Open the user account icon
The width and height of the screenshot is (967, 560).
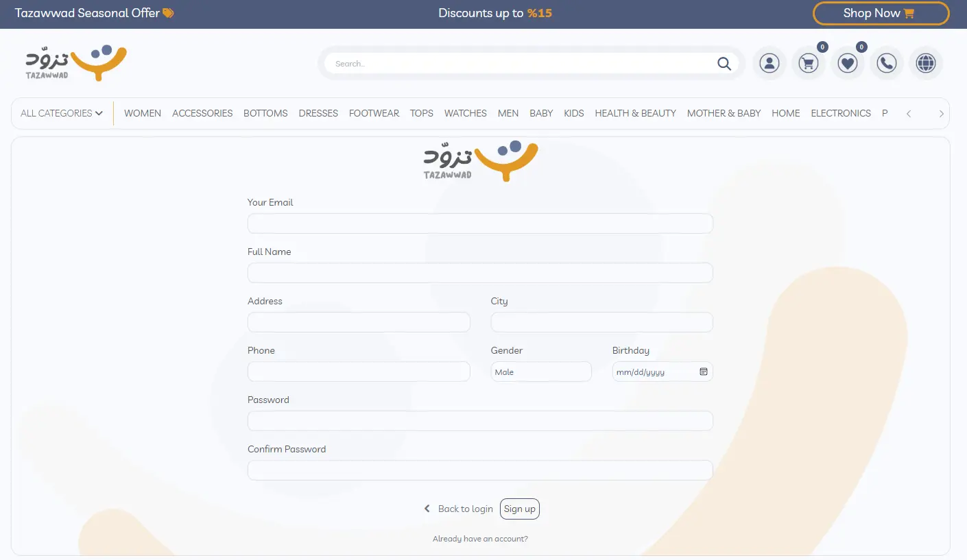[x=769, y=64]
